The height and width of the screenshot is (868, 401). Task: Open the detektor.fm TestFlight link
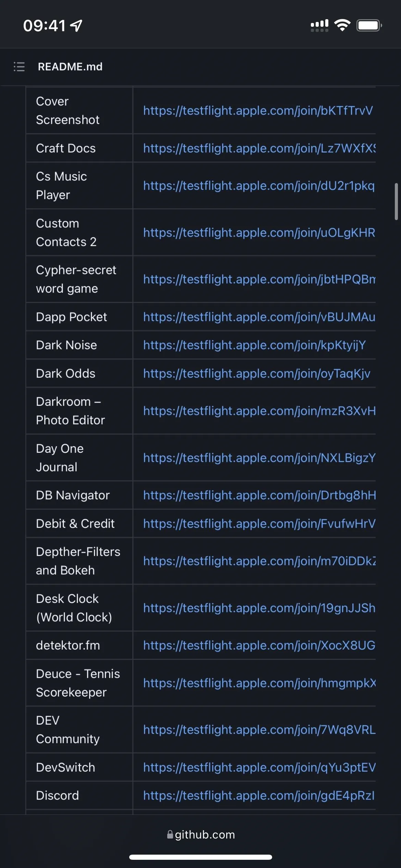259,646
